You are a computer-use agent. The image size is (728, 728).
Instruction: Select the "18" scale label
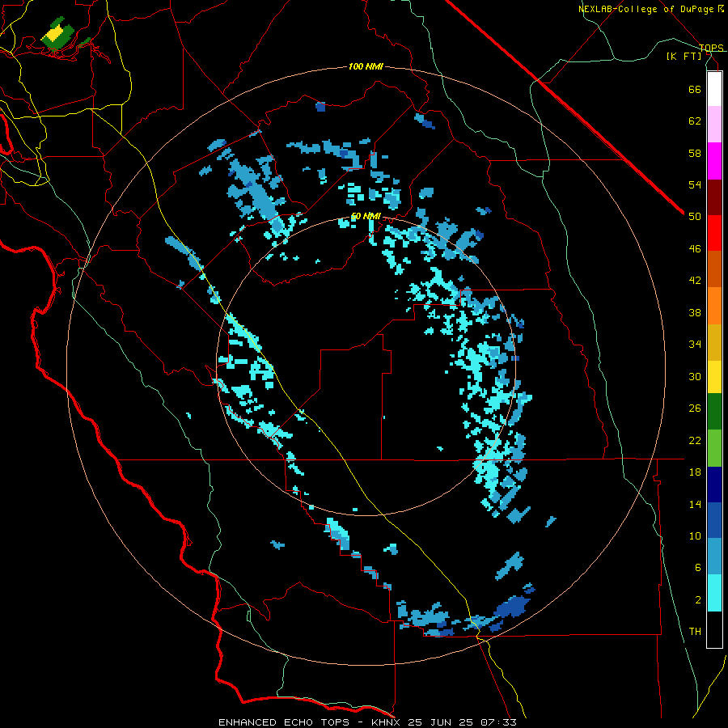coord(695,472)
